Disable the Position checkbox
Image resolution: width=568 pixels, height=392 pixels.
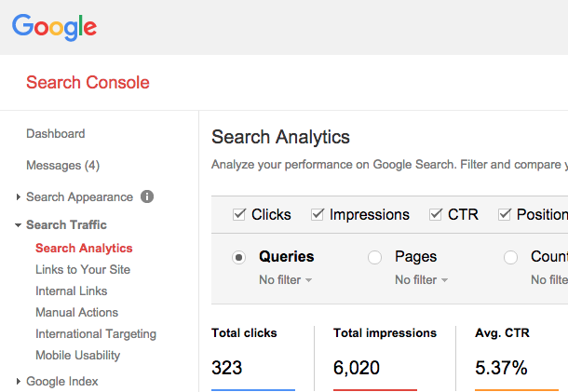point(505,214)
